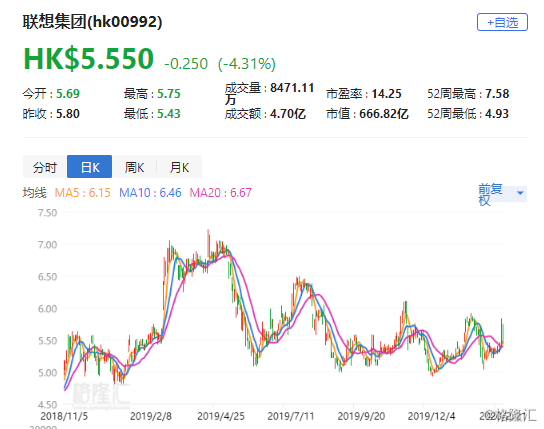Open the 周K weekly chart tab

tap(134, 167)
